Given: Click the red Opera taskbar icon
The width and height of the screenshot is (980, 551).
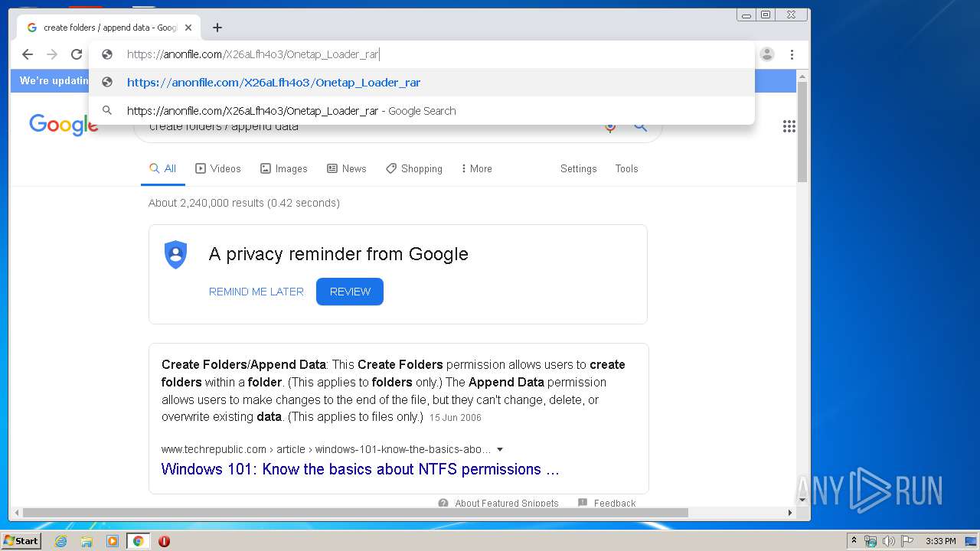Looking at the screenshot, I should pyautogui.click(x=164, y=541).
